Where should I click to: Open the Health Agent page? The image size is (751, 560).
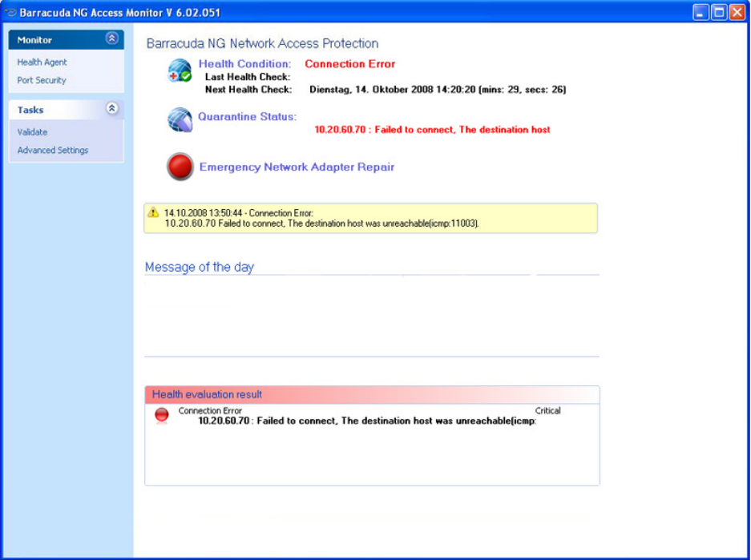click(42, 62)
